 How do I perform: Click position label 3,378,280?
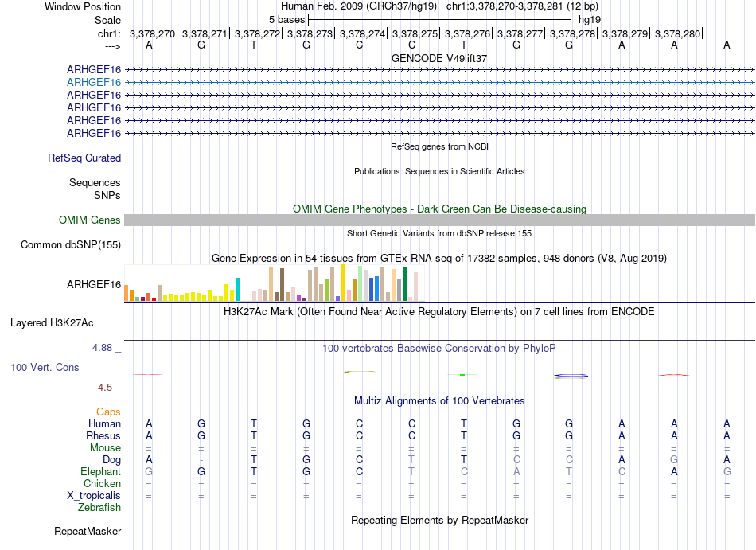(678, 33)
